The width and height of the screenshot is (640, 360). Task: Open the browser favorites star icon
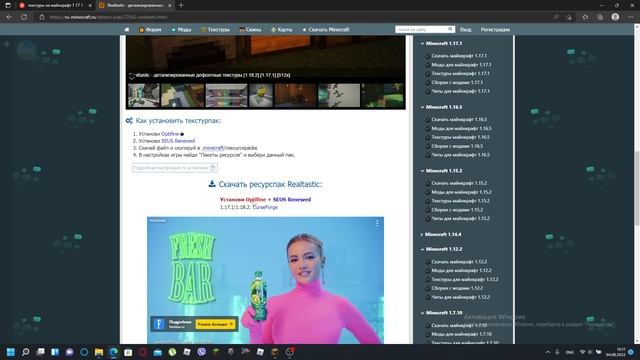[585, 17]
